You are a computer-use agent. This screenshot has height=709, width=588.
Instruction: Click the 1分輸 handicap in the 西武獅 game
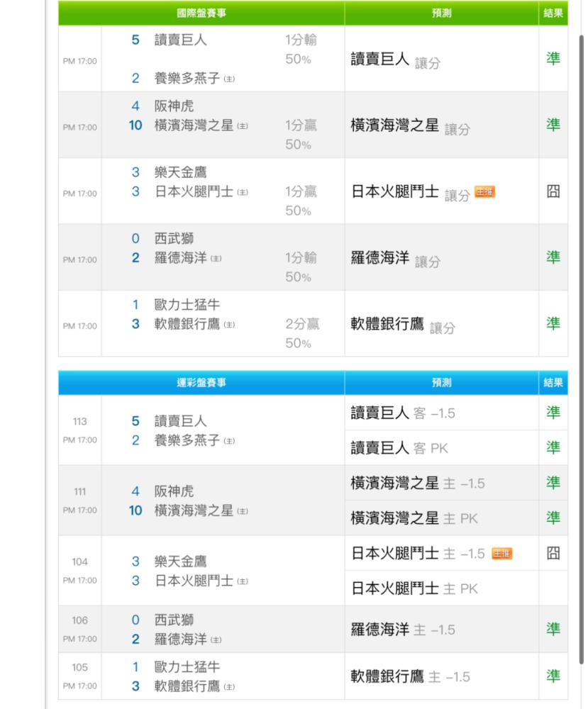pos(301,258)
